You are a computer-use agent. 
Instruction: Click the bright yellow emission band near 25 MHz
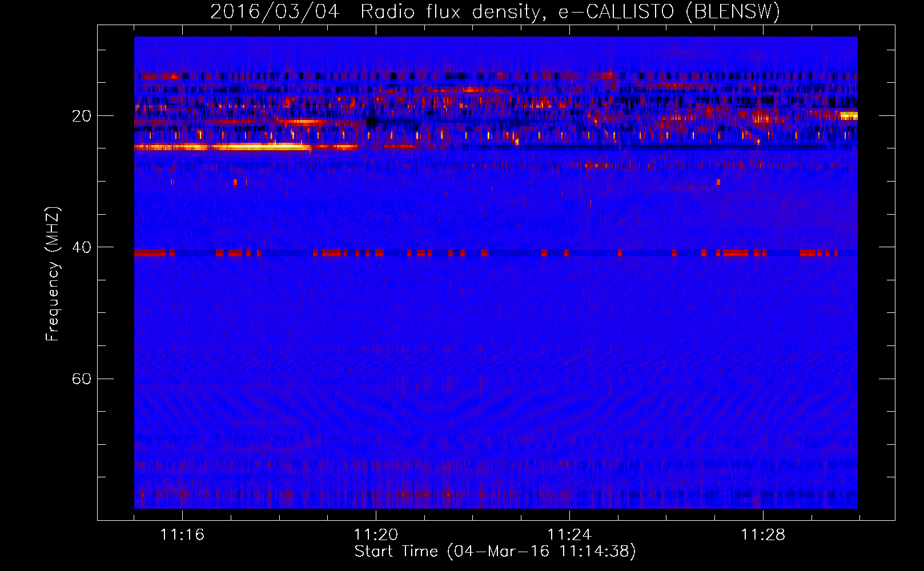[x=223, y=147]
